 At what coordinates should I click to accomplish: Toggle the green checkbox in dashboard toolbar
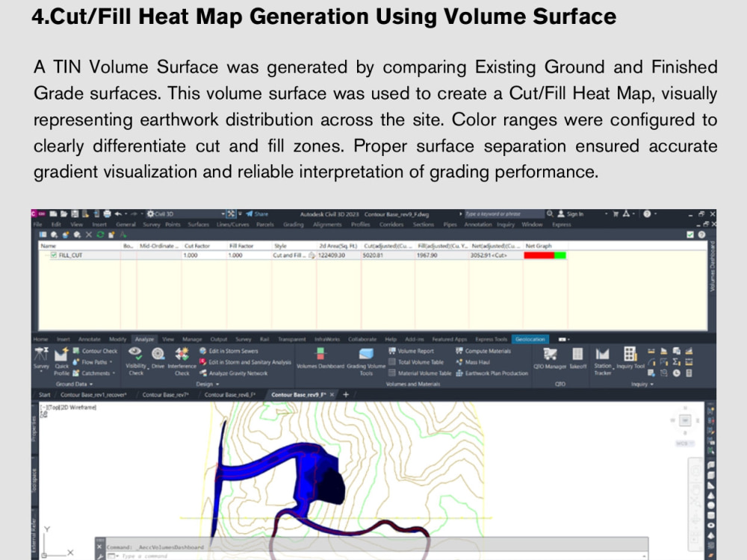[689, 234]
